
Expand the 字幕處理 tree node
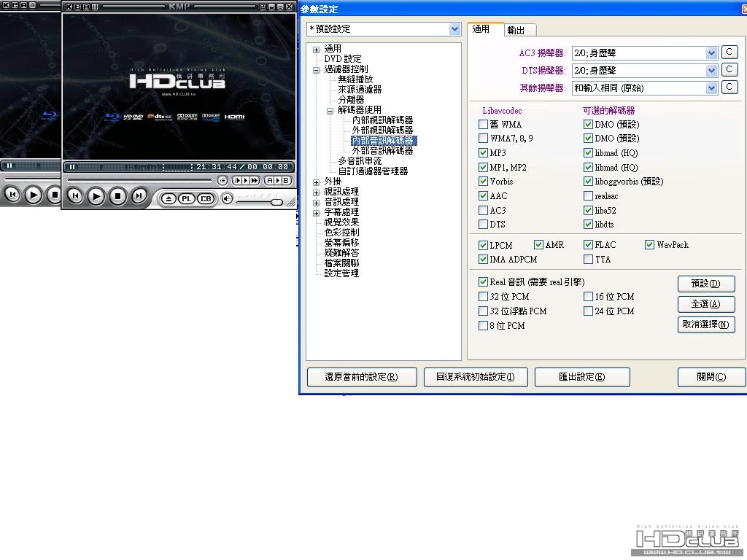click(316, 213)
